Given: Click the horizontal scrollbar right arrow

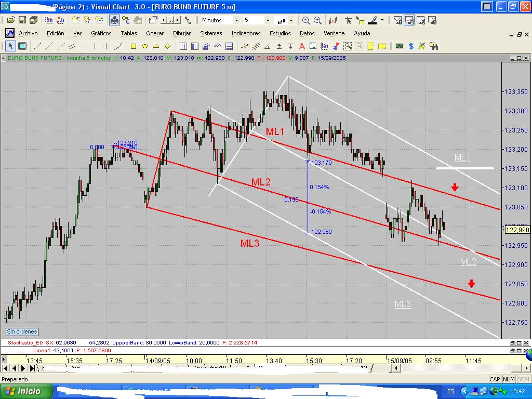Looking at the screenshot, I should click(x=527, y=368).
